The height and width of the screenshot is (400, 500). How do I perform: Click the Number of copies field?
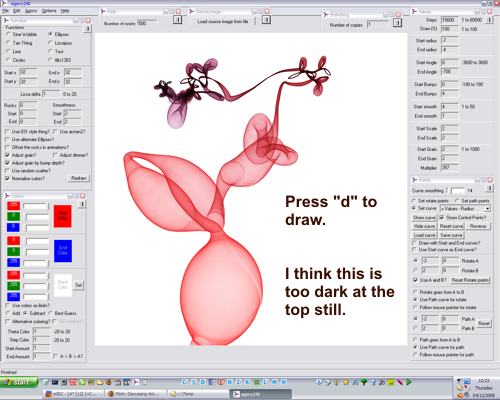[x=378, y=25]
